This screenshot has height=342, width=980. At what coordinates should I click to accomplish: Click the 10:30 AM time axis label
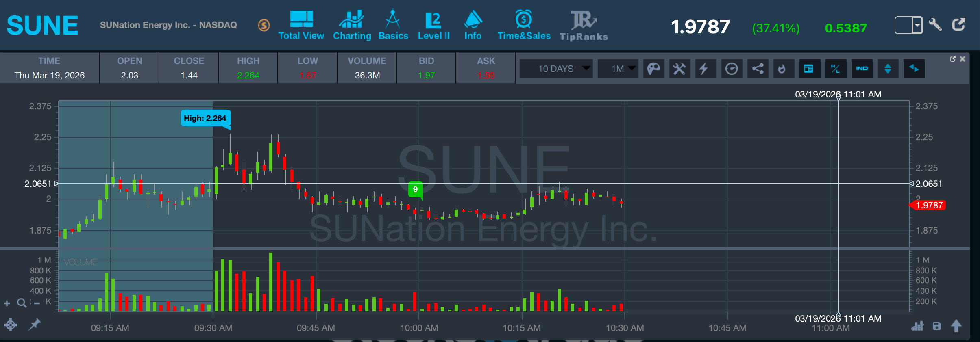(x=625, y=328)
